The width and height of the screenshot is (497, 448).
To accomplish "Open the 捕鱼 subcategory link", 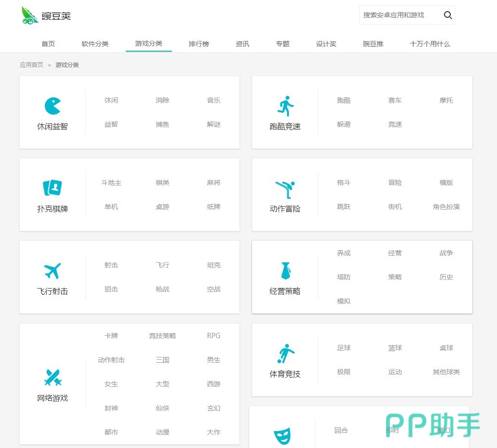I will coord(162,124).
